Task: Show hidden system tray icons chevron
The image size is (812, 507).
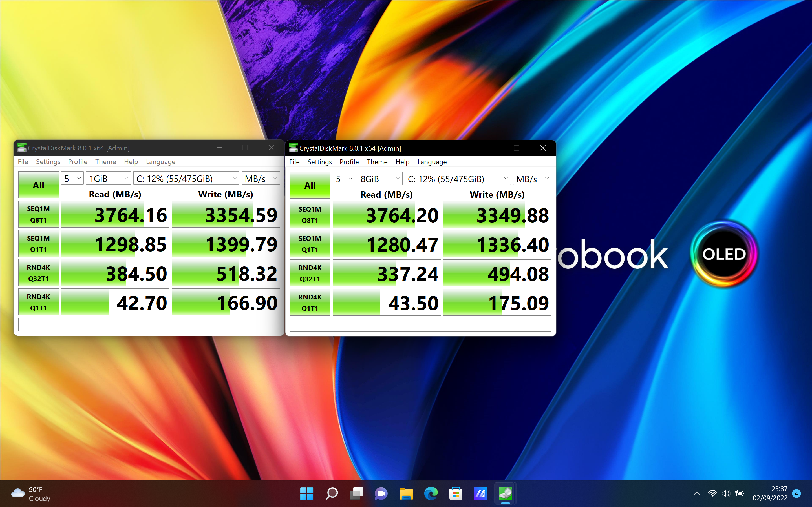Action: [697, 493]
